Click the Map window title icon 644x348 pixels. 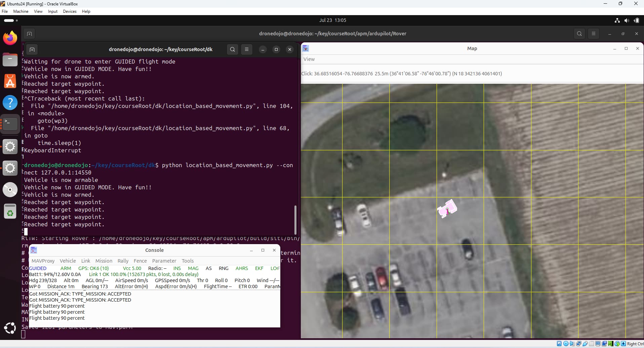[306, 48]
